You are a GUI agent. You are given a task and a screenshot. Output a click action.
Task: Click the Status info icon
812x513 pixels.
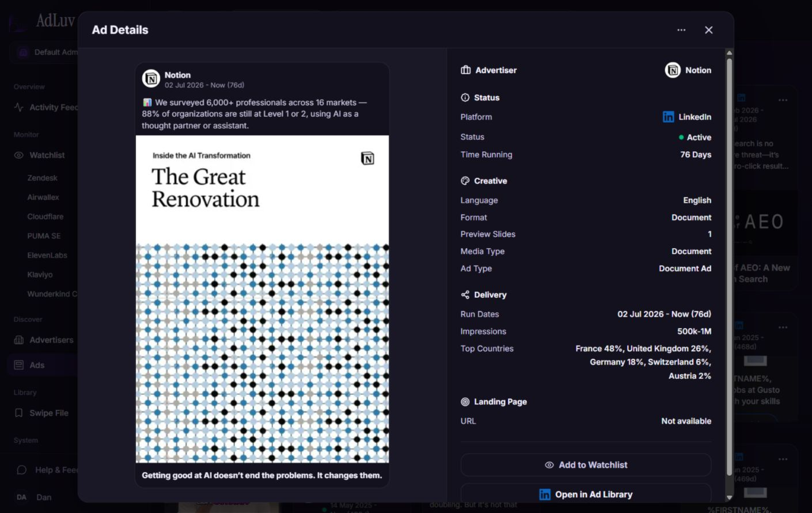[x=465, y=98]
